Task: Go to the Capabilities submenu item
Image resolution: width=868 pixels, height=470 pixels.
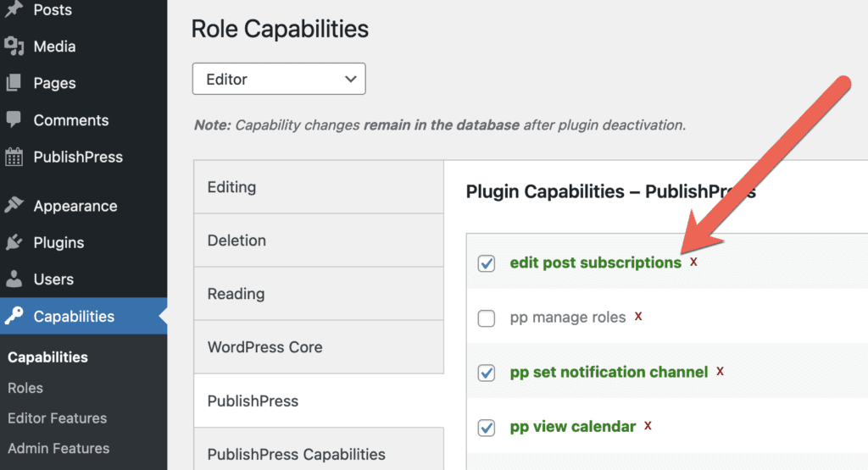Action: coord(47,357)
